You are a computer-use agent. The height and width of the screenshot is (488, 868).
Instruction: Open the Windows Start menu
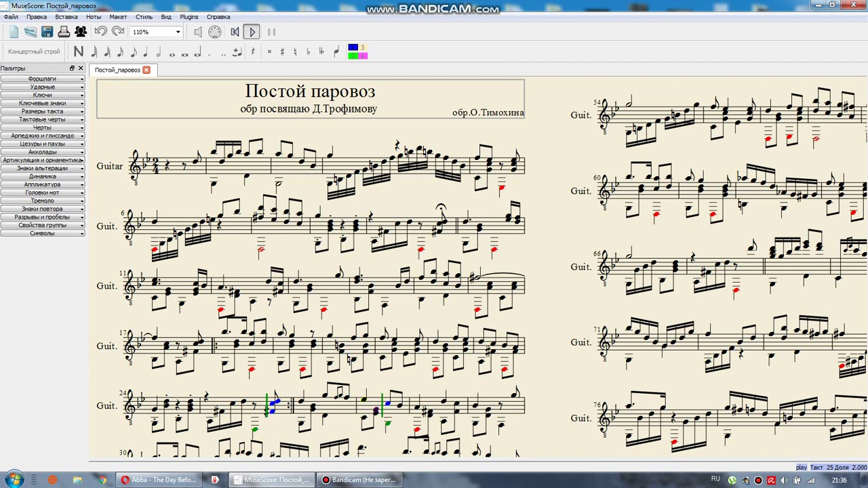(x=14, y=480)
